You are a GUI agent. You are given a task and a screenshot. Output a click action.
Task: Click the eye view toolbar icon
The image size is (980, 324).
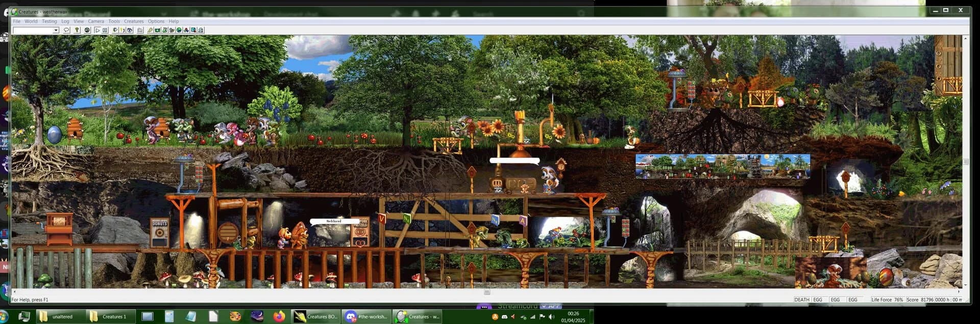130,30
